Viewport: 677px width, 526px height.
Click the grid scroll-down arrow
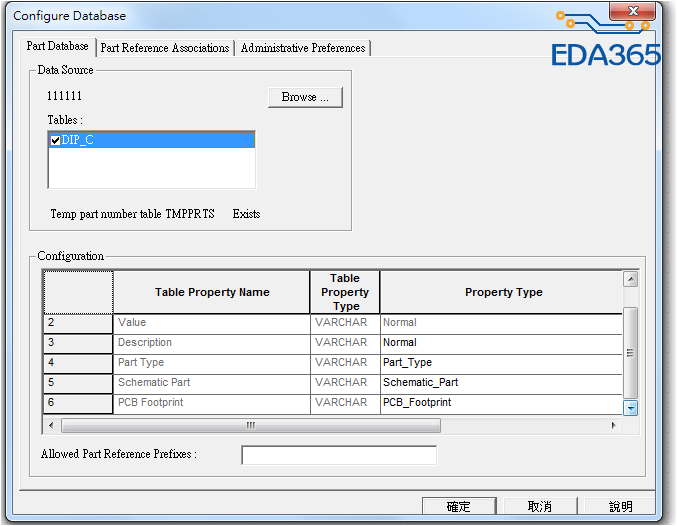631,408
